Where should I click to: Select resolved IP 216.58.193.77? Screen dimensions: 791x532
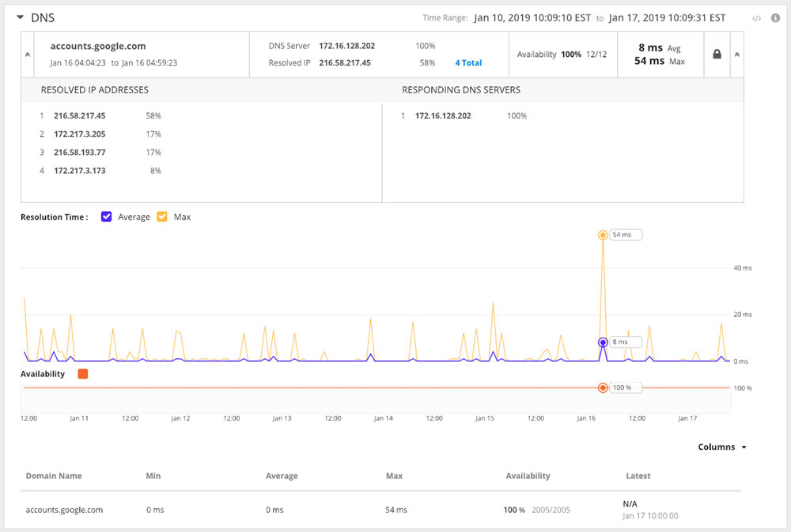tap(80, 153)
